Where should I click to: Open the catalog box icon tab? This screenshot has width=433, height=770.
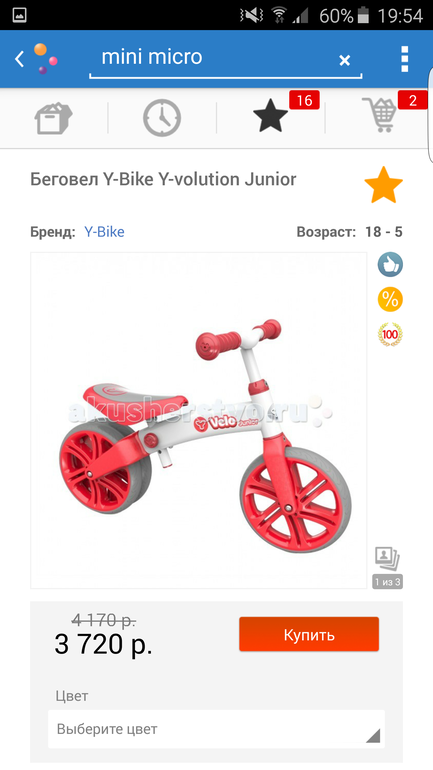coord(54,118)
